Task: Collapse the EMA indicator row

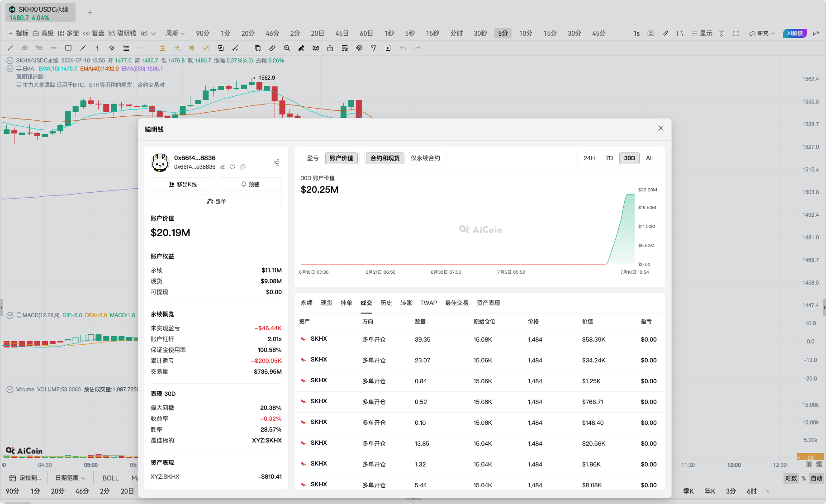Action: tap(10, 69)
